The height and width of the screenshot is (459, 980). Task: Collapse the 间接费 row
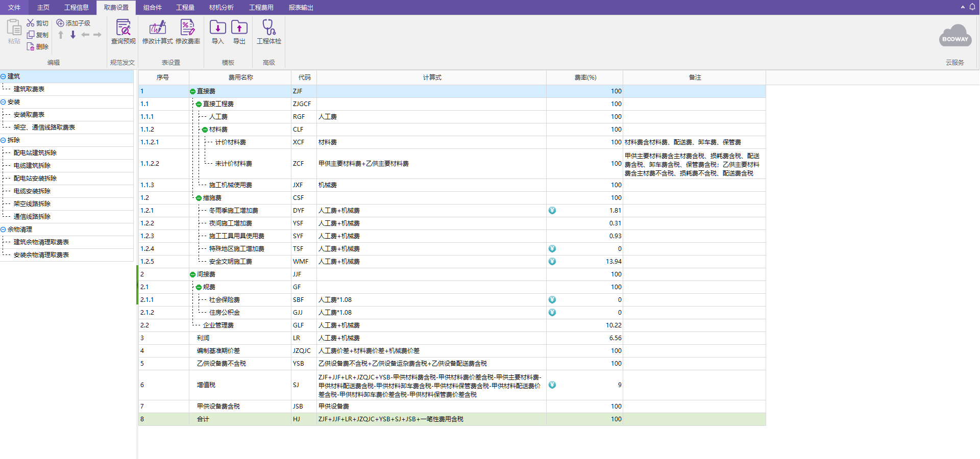pyautogui.click(x=192, y=274)
